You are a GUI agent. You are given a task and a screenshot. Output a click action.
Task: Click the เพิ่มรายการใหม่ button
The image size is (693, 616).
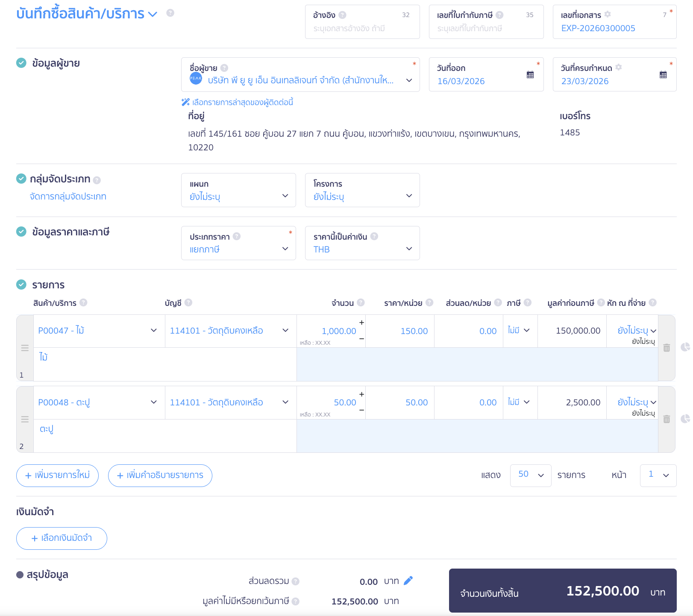coord(57,475)
